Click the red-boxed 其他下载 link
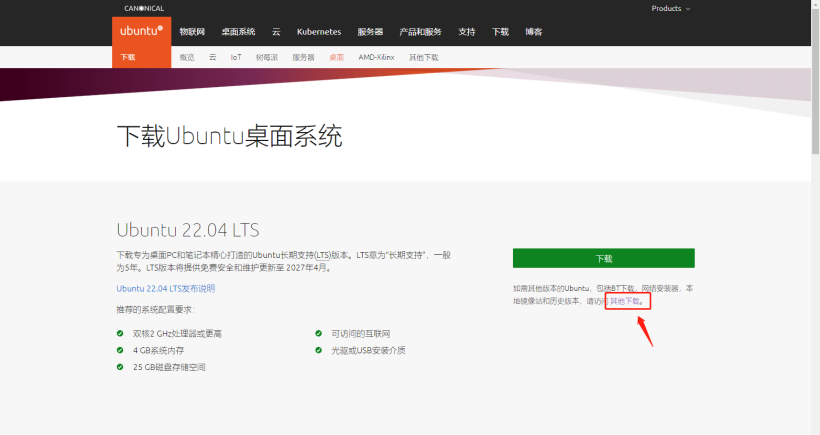The width and height of the screenshot is (820, 435). click(627, 300)
